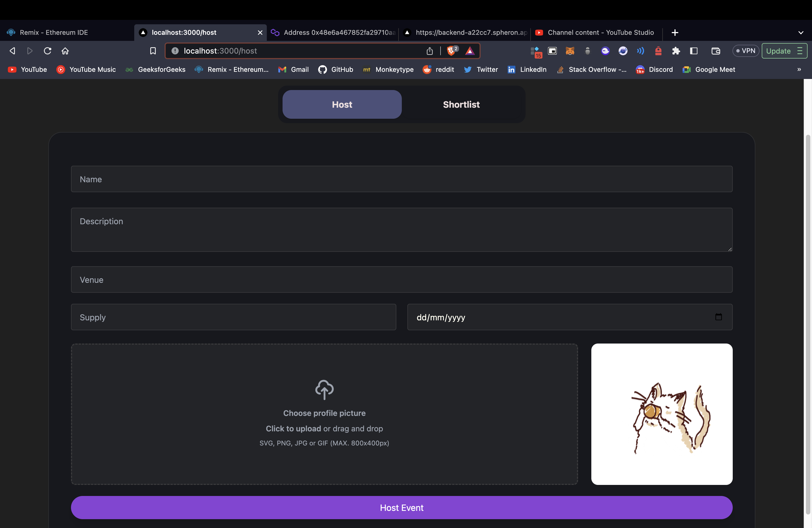
Task: Open the Update browser menu
Action: (784, 51)
